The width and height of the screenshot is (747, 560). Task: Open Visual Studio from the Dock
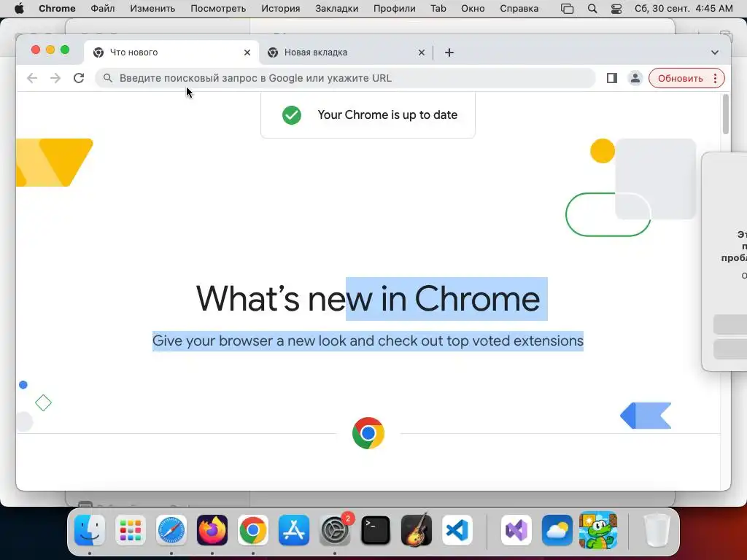point(516,530)
